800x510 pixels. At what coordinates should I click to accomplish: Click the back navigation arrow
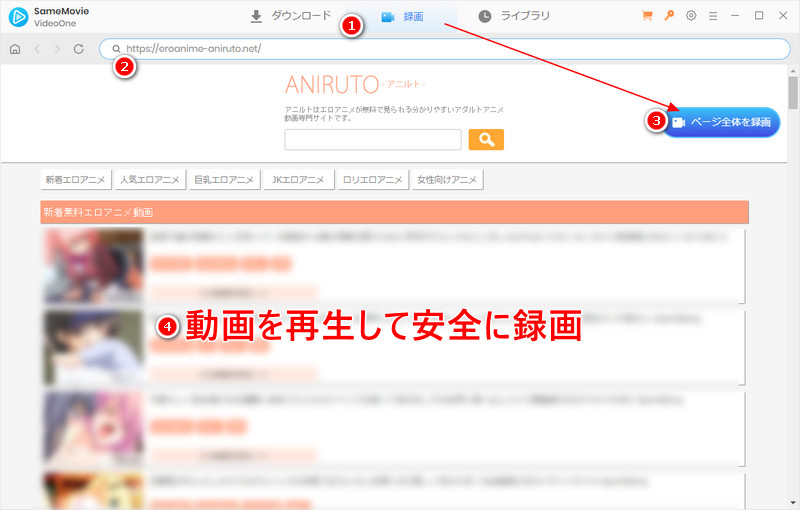click(37, 49)
